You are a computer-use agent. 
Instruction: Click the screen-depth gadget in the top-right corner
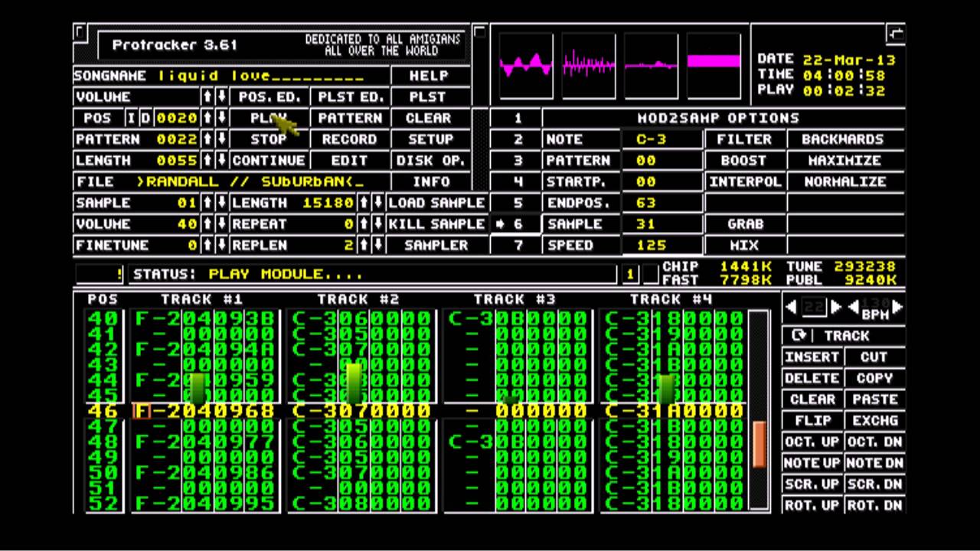pyautogui.click(x=895, y=33)
